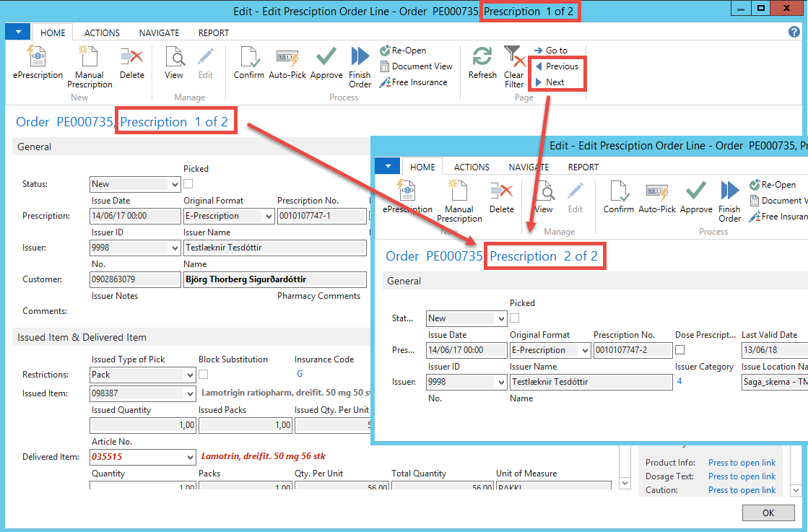
Task: Expand the Delivered Item 035515 dropdown
Action: (x=190, y=457)
